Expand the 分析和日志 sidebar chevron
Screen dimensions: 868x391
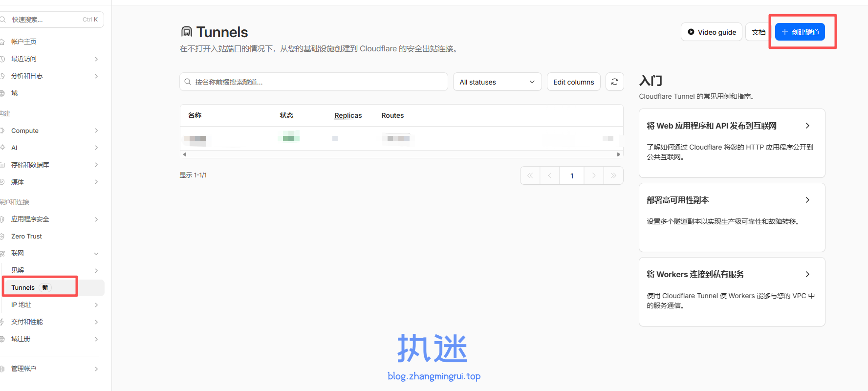point(96,76)
